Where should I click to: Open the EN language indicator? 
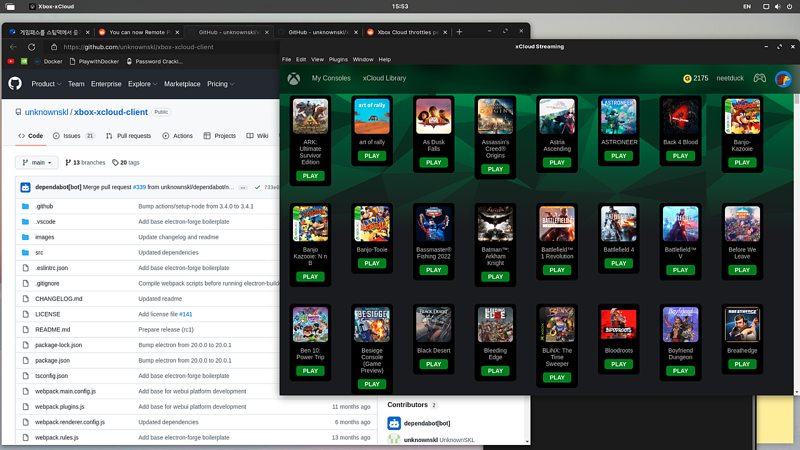click(x=746, y=7)
